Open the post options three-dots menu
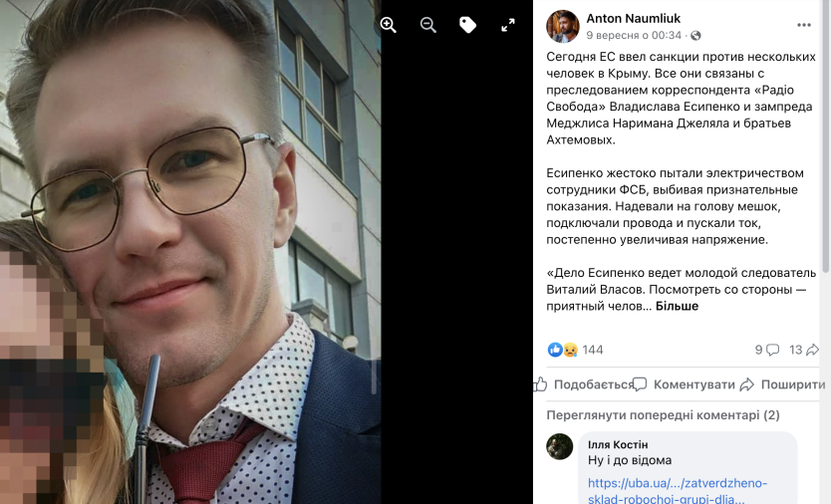831x504 pixels. pos(803,25)
